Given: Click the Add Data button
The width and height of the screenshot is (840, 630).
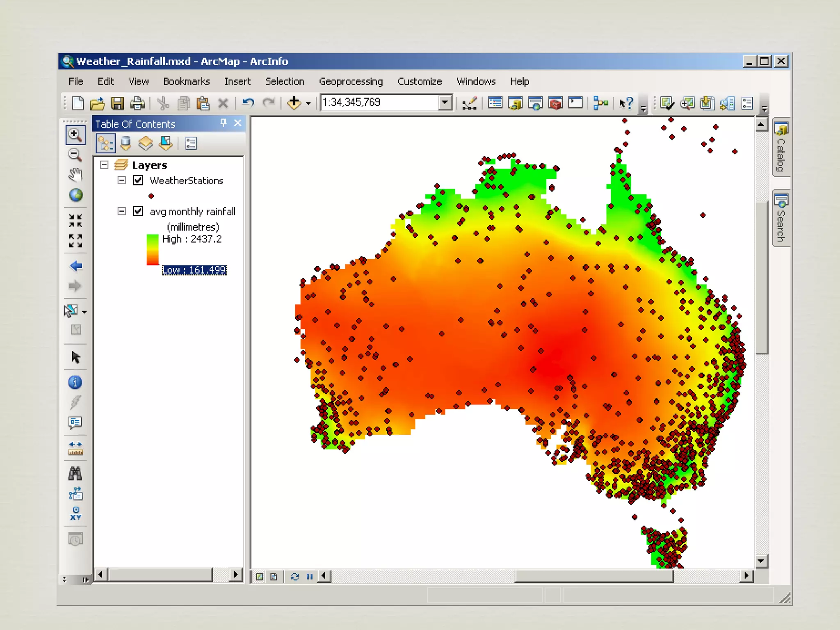Looking at the screenshot, I should point(294,103).
